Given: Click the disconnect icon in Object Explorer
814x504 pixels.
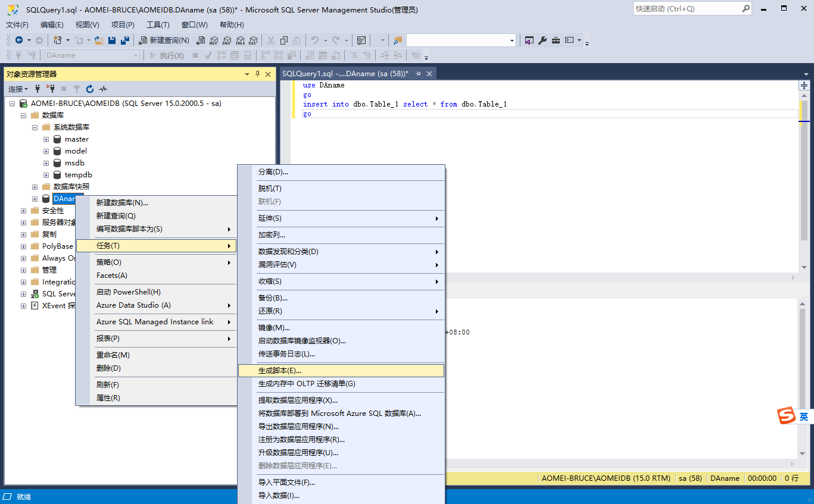Looking at the screenshot, I should point(51,89).
